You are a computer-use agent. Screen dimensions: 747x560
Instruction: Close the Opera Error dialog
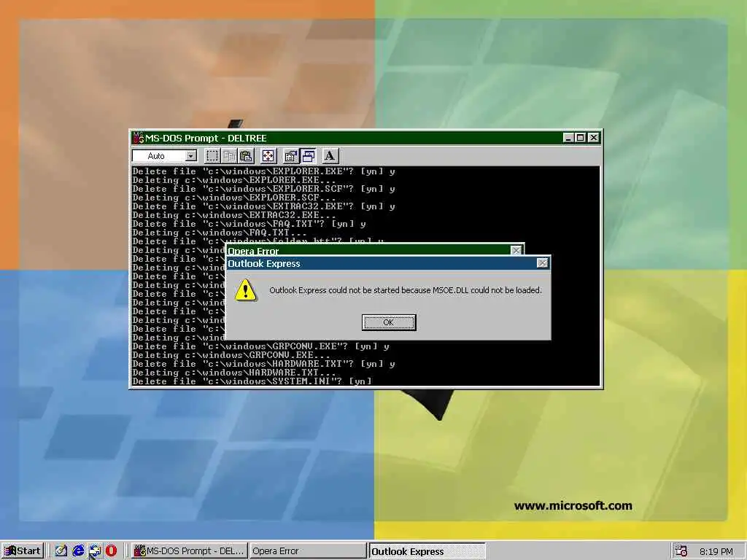[516, 251]
